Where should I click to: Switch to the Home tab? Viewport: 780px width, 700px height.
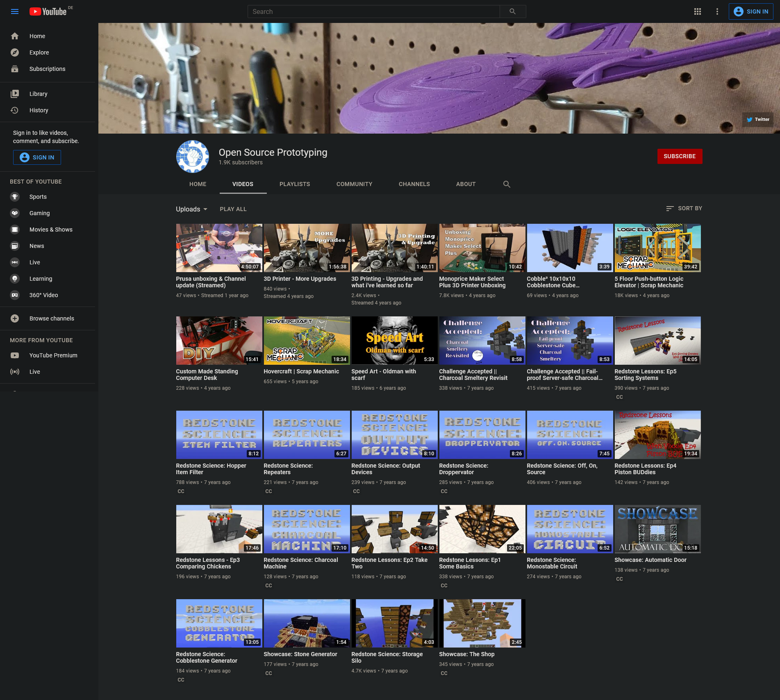[198, 184]
